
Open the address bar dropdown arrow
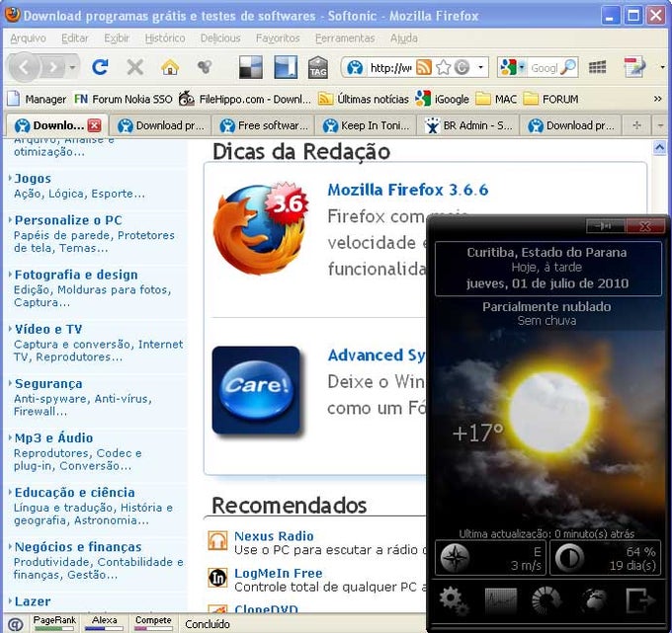click(481, 67)
